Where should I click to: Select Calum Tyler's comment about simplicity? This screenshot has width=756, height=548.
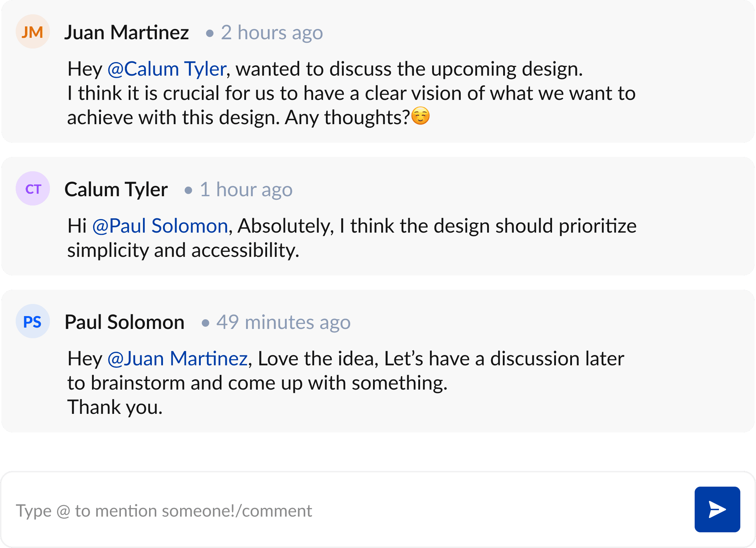(x=351, y=238)
